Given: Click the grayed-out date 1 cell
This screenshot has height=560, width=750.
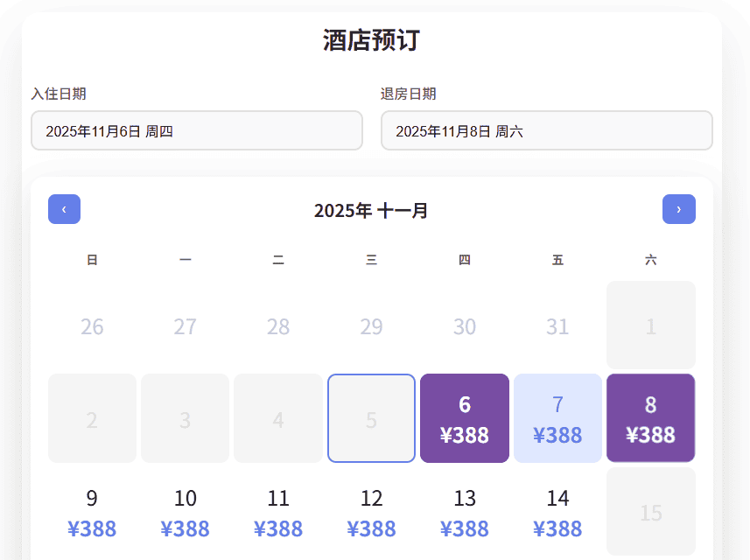Looking at the screenshot, I should tap(650, 325).
